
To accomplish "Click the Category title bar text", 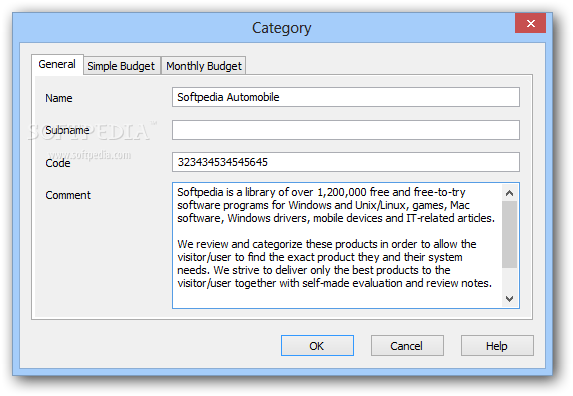I will point(281,28).
